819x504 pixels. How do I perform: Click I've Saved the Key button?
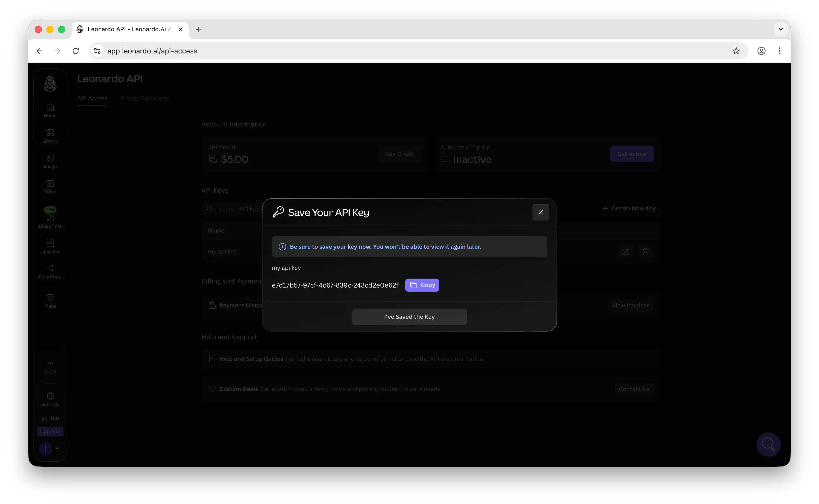click(409, 317)
